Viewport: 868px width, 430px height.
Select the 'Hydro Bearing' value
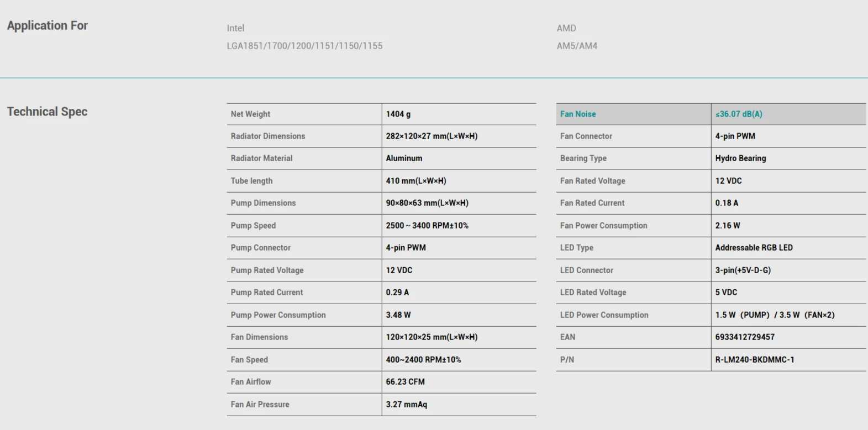point(740,158)
